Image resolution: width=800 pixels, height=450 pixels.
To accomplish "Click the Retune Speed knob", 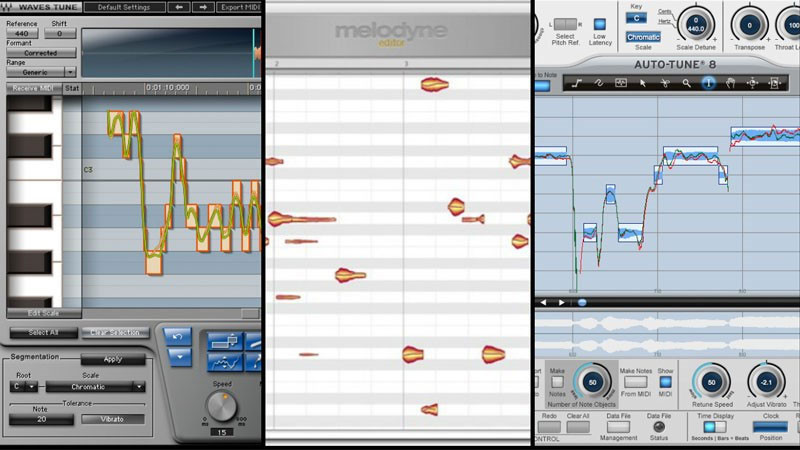I will point(711,383).
